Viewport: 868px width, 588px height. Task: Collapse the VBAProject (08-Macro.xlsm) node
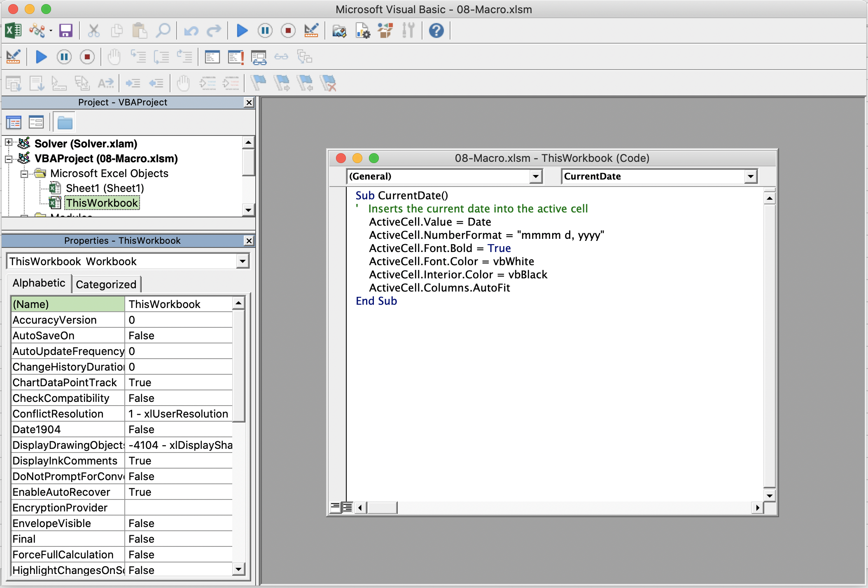(8, 159)
